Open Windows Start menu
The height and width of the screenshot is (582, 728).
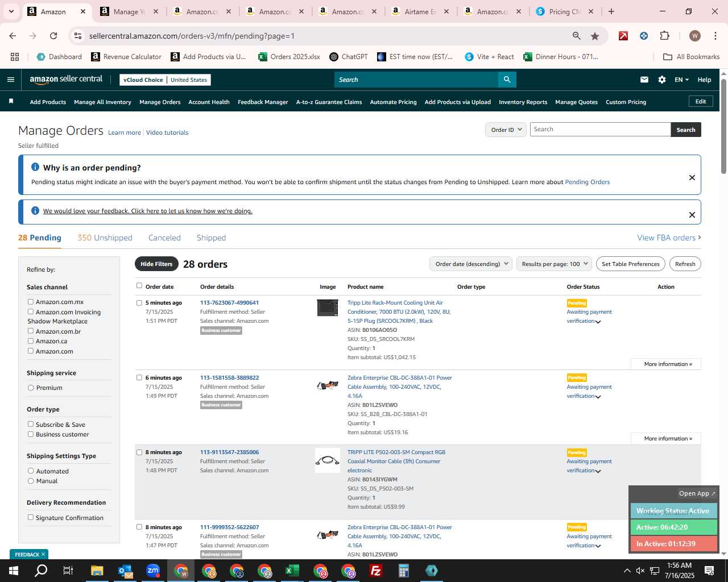(x=13, y=571)
